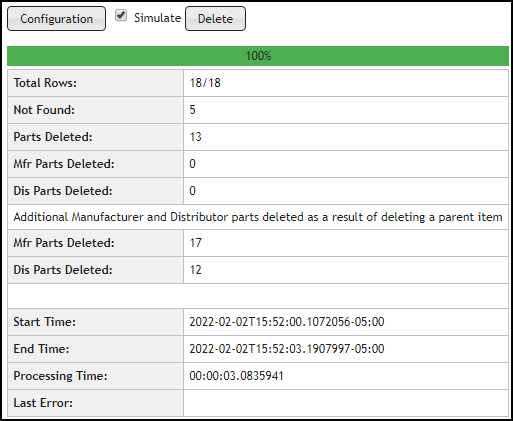Select the 'Last Error:' label

click(x=43, y=403)
